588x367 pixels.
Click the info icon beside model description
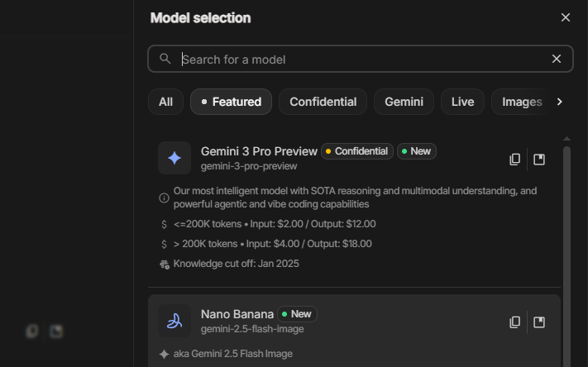click(x=165, y=198)
